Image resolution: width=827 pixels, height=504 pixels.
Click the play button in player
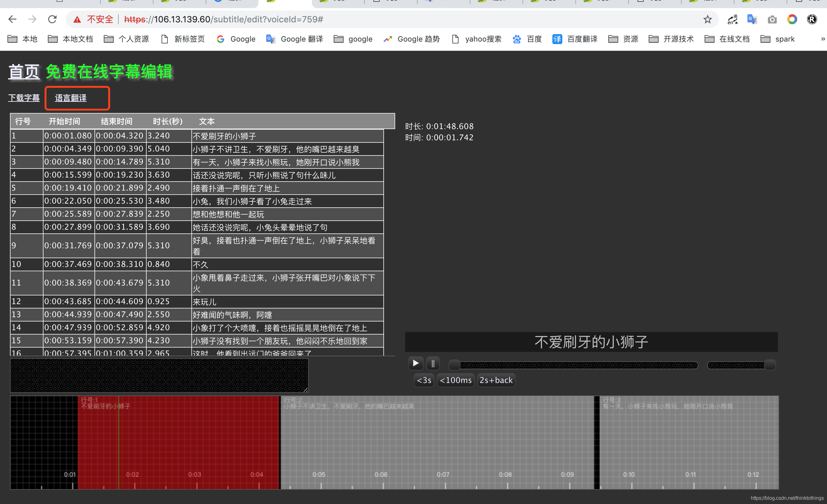coord(415,363)
